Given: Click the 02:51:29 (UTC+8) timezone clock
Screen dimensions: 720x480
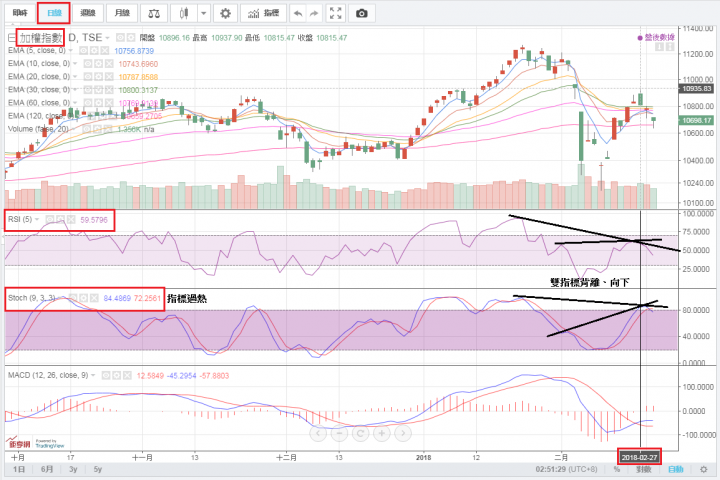Looking at the screenshot, I should click(x=566, y=469).
